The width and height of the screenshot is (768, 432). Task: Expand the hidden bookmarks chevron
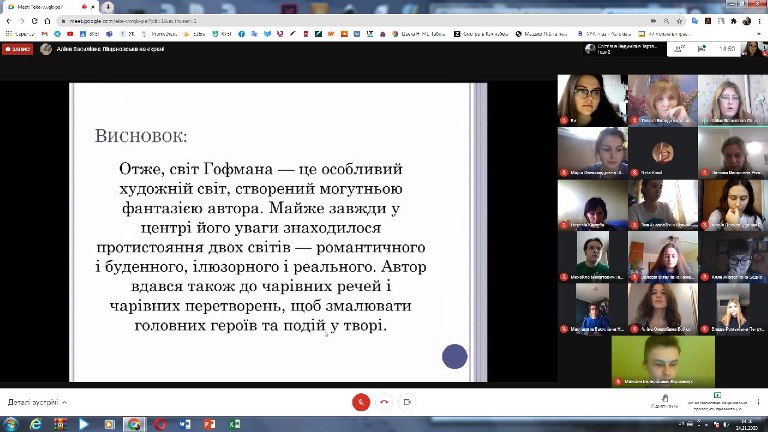pyautogui.click(x=760, y=34)
